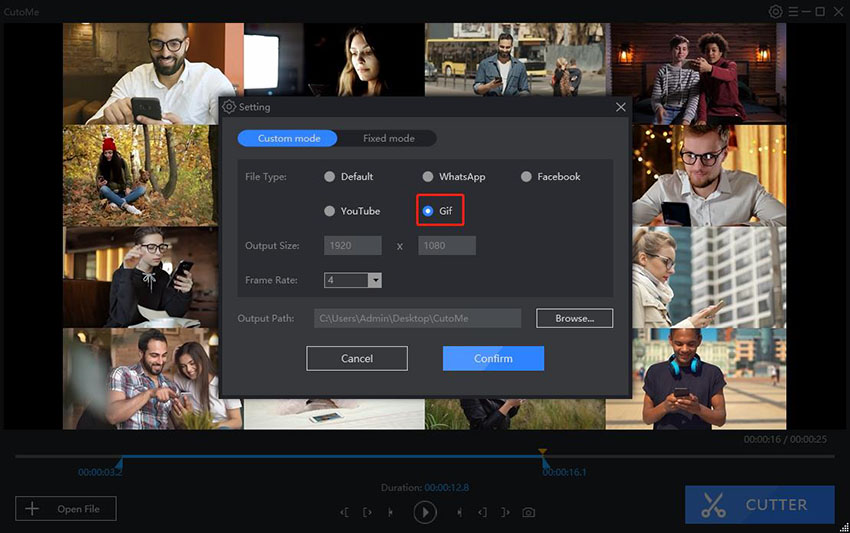Image resolution: width=850 pixels, height=533 pixels.
Task: Click the closing-bracket right-arrow icon
Action: (505, 512)
